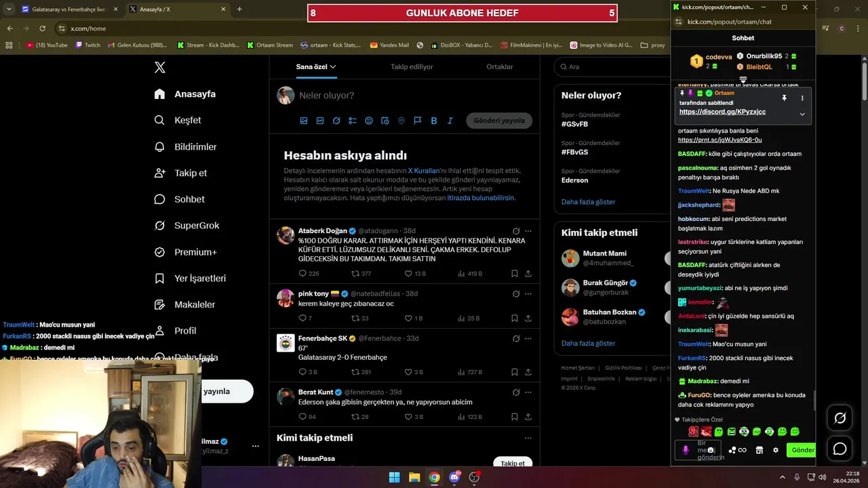Add a poll to the post
Image resolution: width=868 pixels, height=488 pixels.
(353, 121)
